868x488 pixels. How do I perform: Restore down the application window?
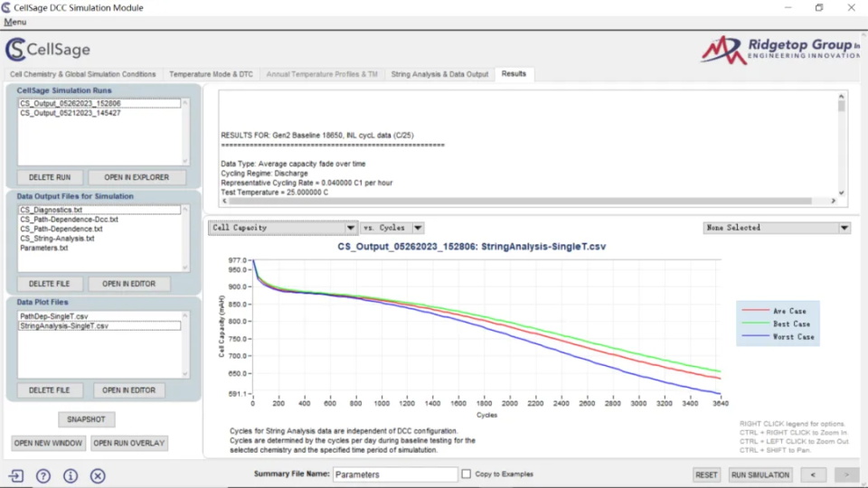819,8
